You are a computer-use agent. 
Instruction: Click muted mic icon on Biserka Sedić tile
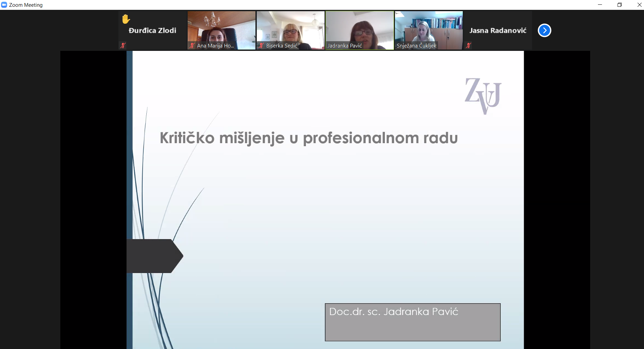click(261, 45)
